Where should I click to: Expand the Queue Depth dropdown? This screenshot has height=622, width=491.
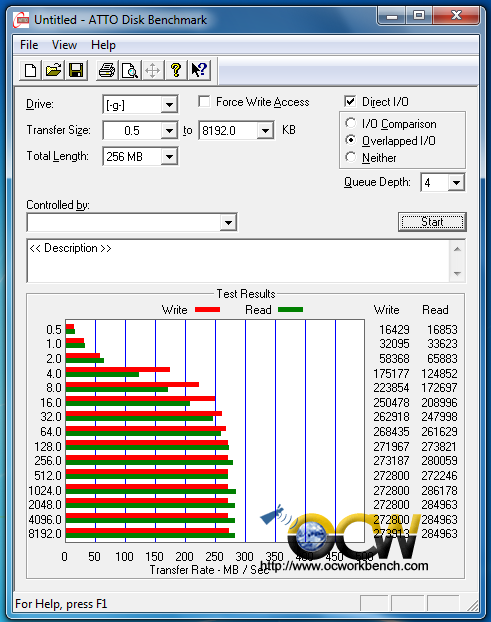[456, 182]
